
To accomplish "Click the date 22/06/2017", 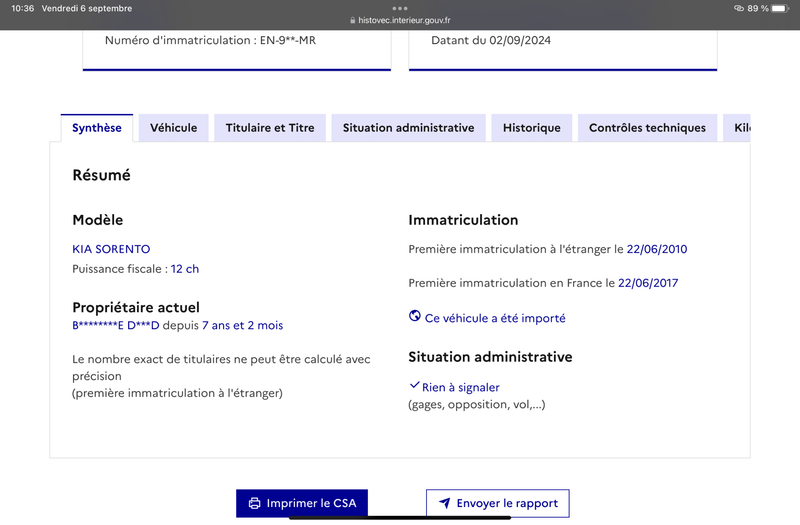I will 648,283.
